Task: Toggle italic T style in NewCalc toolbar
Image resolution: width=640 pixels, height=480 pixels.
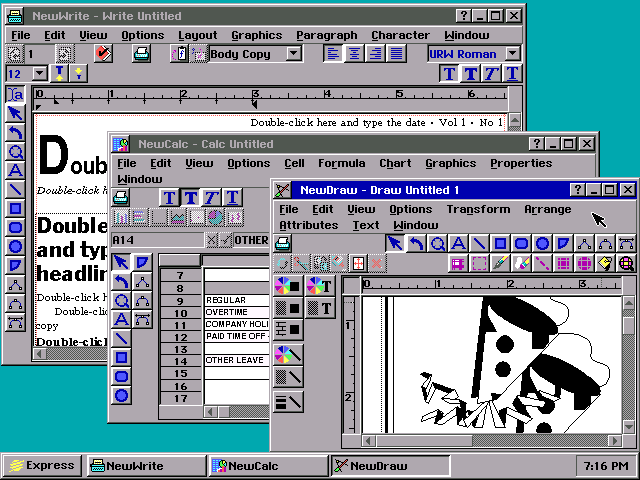Action: [x=211, y=198]
